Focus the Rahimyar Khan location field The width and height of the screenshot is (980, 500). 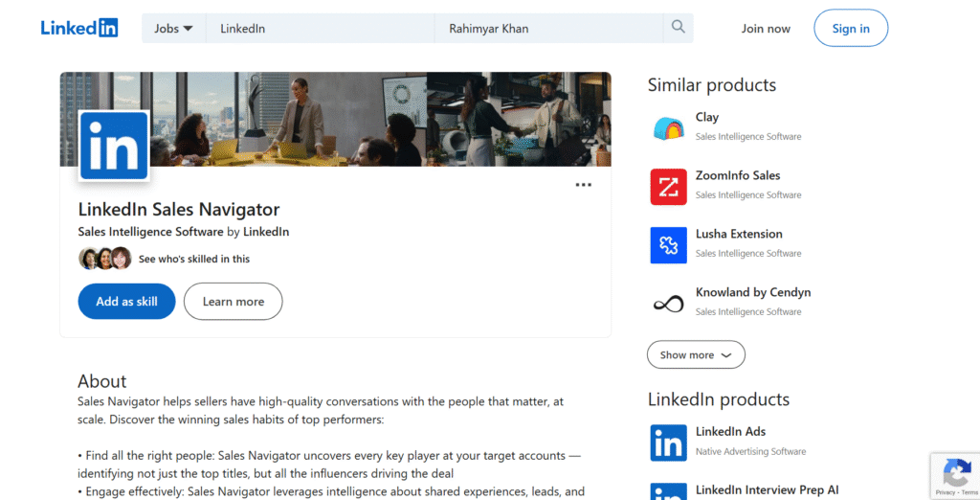click(548, 28)
